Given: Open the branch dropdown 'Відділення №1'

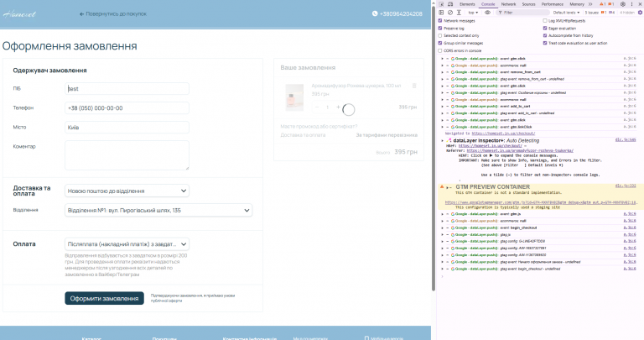Looking at the screenshot, I should pos(158,210).
